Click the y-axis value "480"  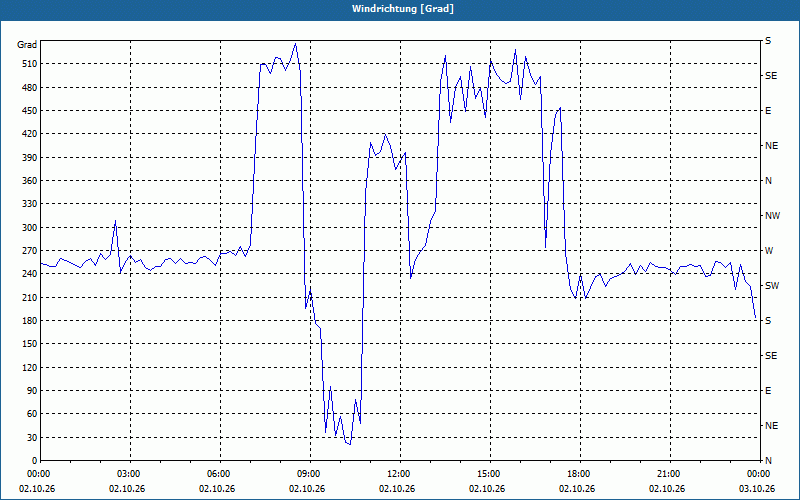pyautogui.click(x=30, y=87)
